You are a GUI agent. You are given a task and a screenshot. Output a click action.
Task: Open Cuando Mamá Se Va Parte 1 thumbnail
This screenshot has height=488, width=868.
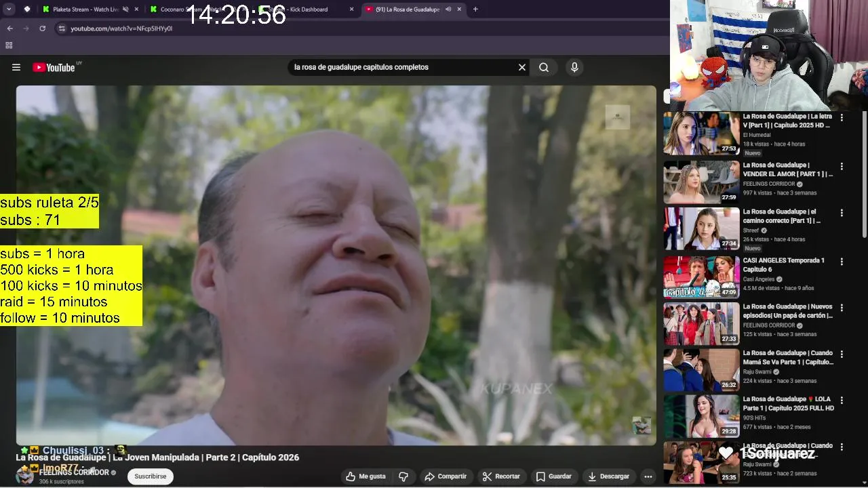pos(701,370)
